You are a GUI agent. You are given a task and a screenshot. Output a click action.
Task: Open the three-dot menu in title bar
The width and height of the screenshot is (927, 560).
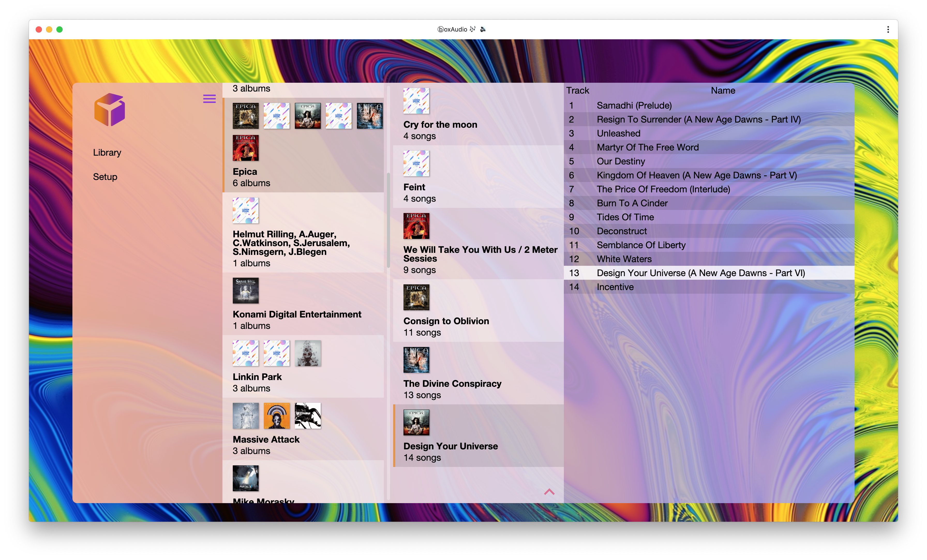coord(888,29)
